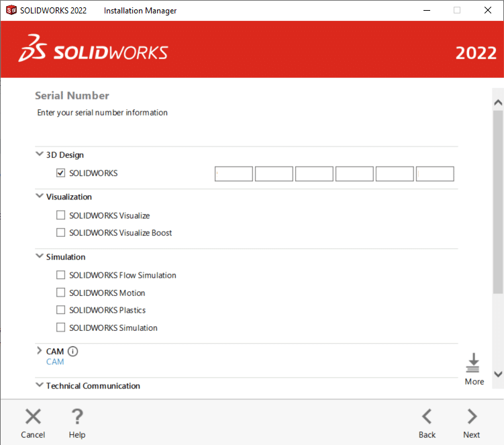Collapse the Technical Communication section

(39, 385)
